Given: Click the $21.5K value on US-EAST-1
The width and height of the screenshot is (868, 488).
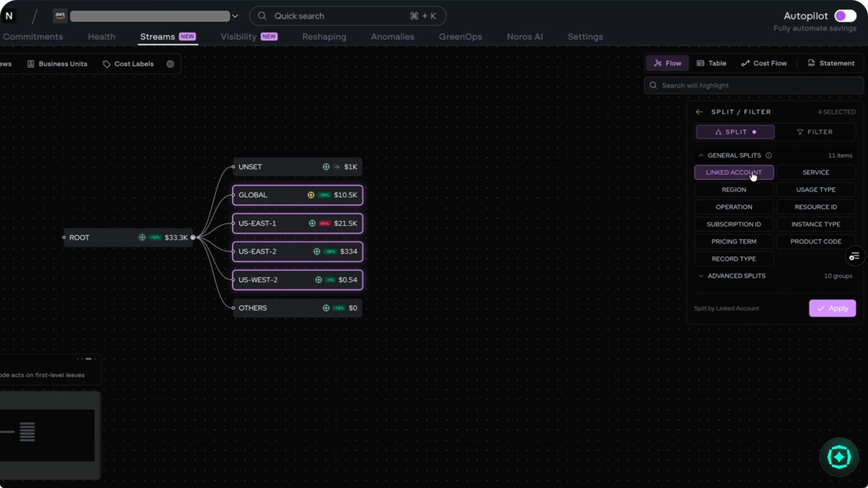Looking at the screenshot, I should click(346, 223).
